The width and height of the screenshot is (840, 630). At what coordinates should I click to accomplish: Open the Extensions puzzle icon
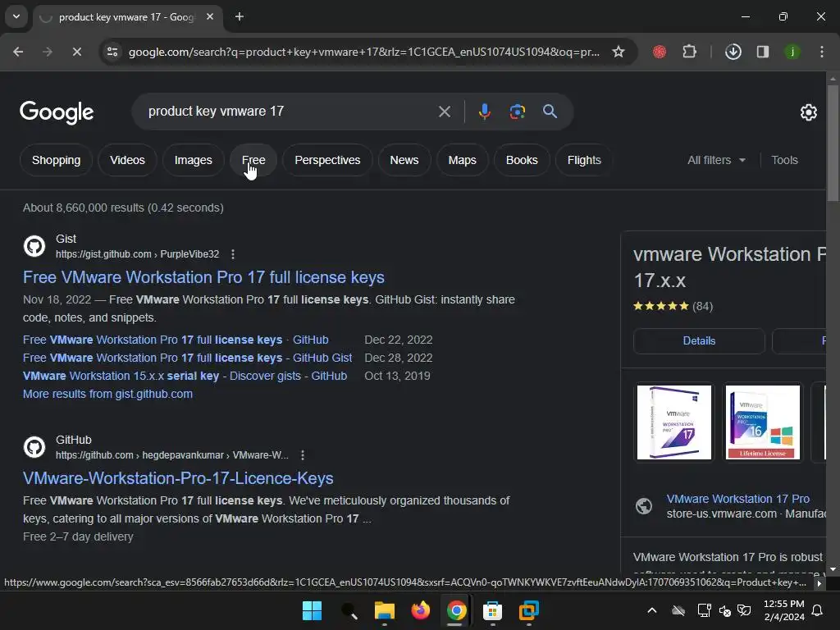click(x=689, y=52)
